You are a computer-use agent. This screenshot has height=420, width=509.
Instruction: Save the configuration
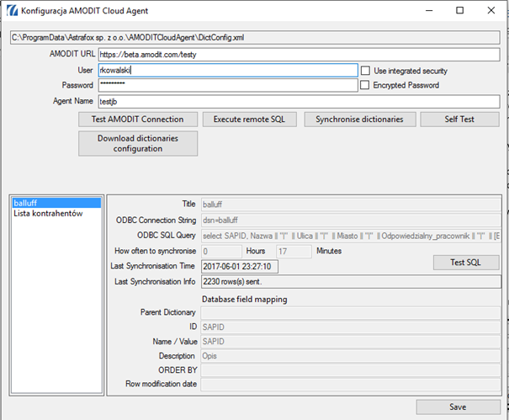tap(458, 407)
